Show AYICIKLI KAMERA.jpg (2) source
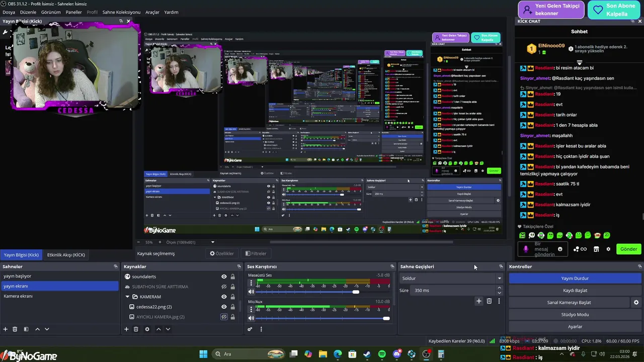The height and width of the screenshot is (362, 644). 224,317
